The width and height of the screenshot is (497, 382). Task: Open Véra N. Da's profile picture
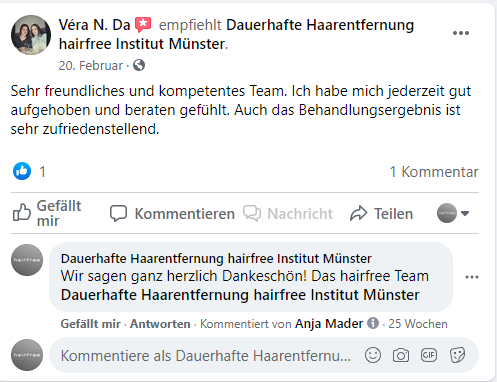(31, 35)
